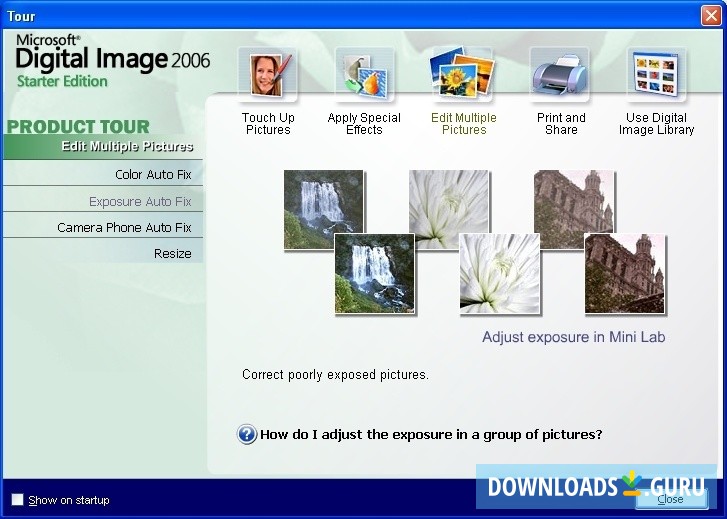Click the Touch Up Pictures label
Viewport: 727px width, 519px height.
point(268,124)
